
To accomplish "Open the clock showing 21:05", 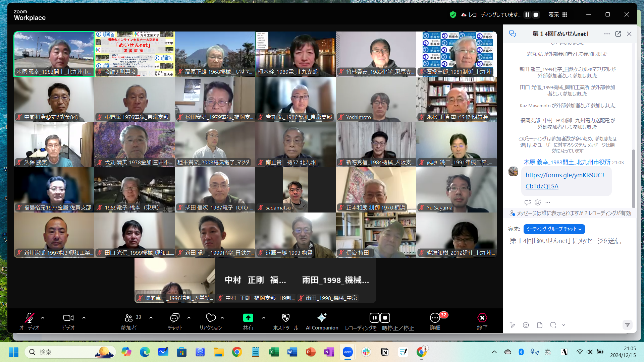I will point(623,352).
